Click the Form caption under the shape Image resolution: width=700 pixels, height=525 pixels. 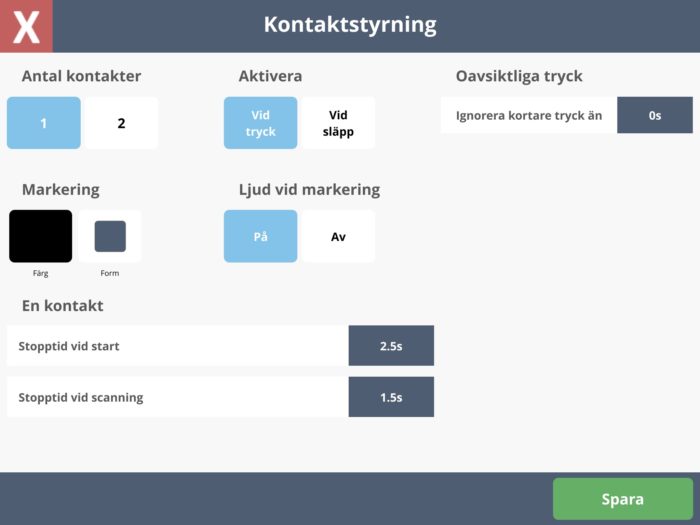point(110,273)
